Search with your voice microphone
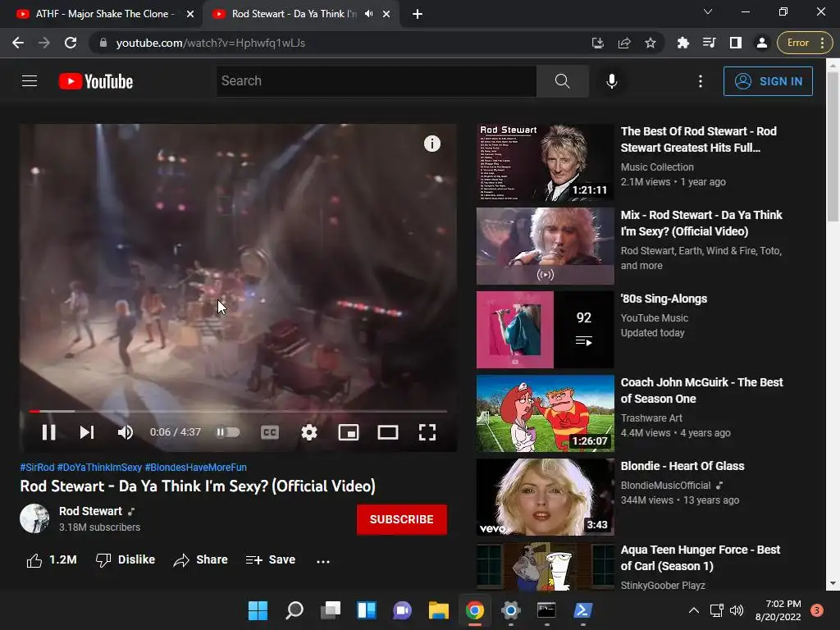The image size is (840, 630). [x=611, y=81]
